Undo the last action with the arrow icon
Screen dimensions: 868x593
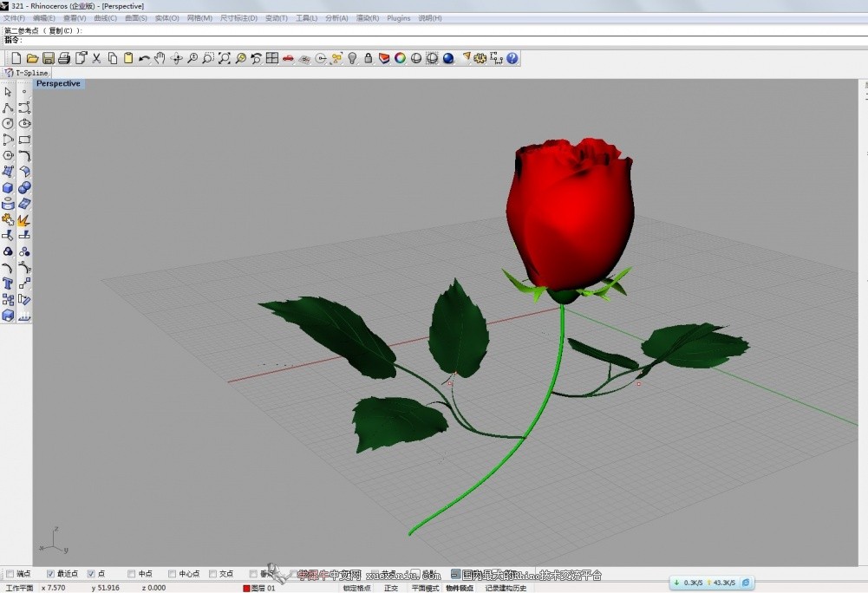coord(145,58)
